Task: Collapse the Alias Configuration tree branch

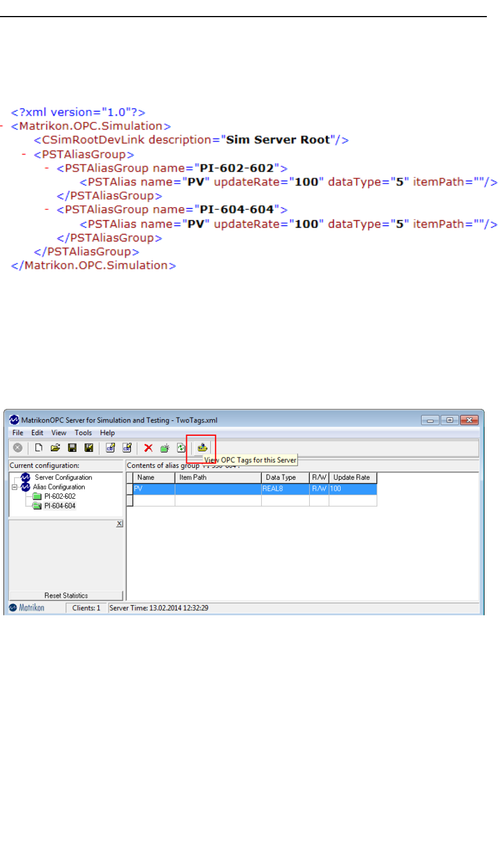Action: coord(14,487)
